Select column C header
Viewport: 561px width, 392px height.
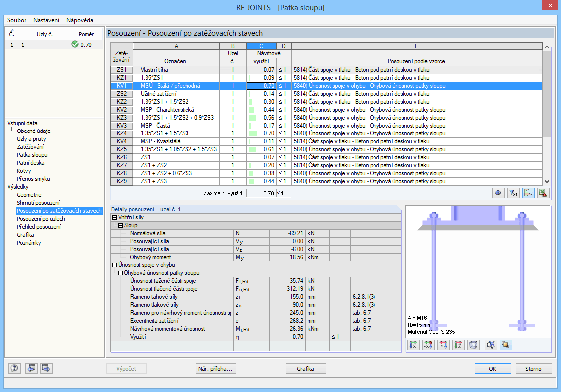(x=261, y=46)
